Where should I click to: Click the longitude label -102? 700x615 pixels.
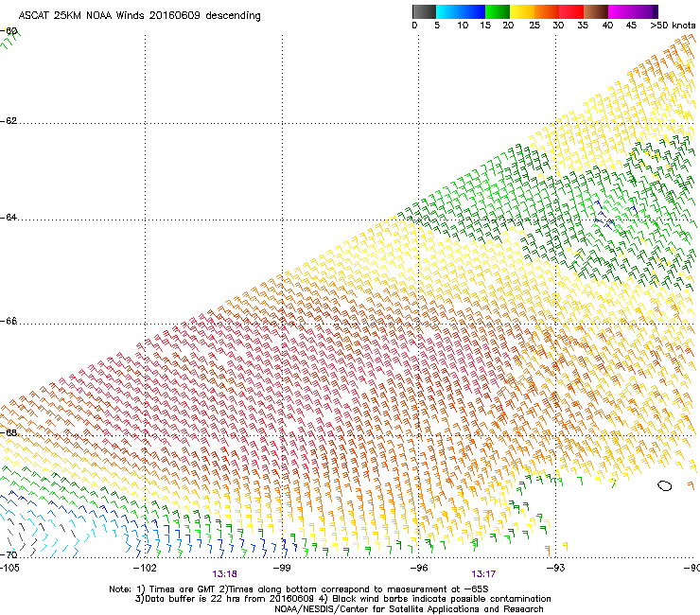[x=145, y=568]
